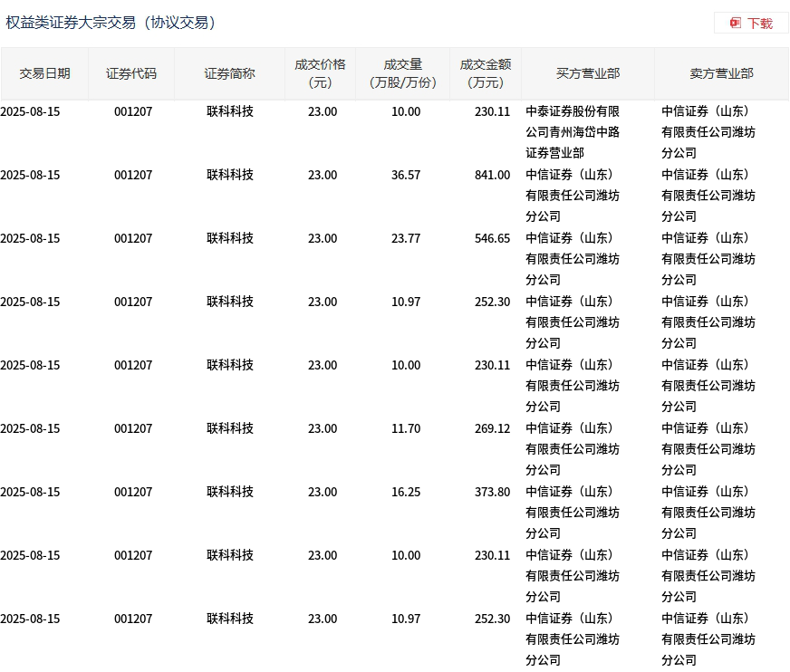The height and width of the screenshot is (672, 790).
Task: Select the 交易日期 column header
Action: 44,73
